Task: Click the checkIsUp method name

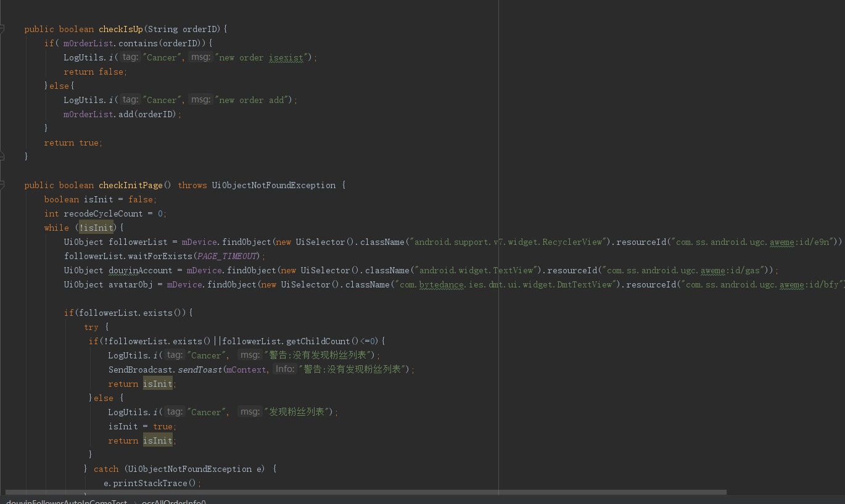Action: coord(121,29)
